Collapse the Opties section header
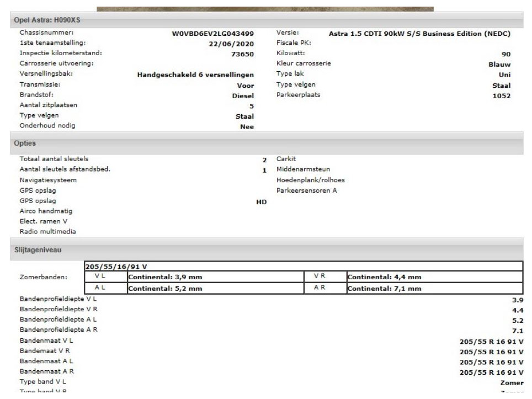This screenshot has height=399, width=532. (24, 143)
